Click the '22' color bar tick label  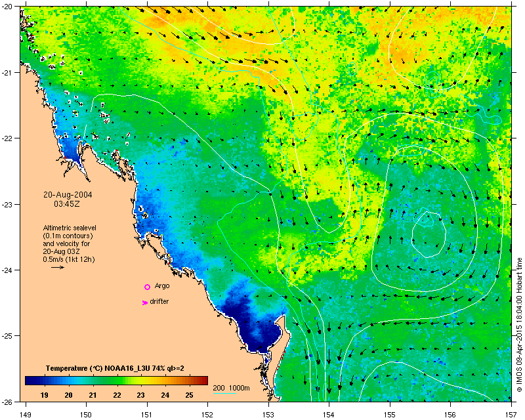117,395
